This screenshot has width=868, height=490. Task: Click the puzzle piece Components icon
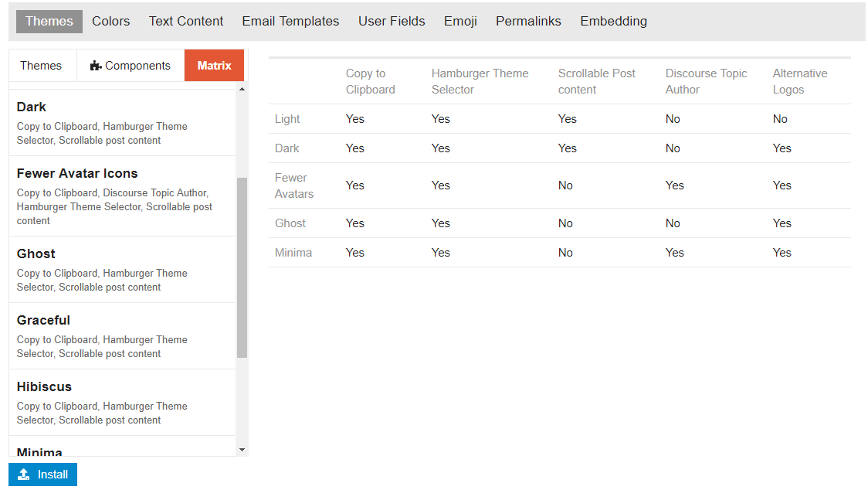pos(96,66)
